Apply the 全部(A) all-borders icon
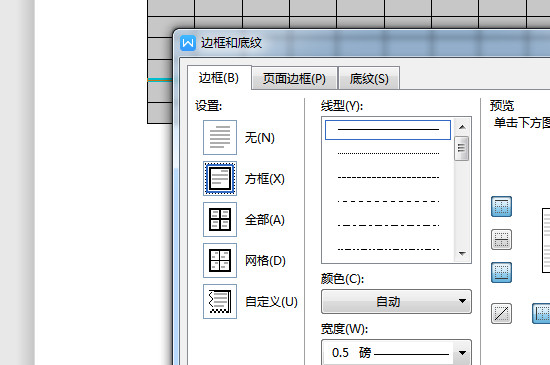This screenshot has width=550, height=365. click(220, 219)
